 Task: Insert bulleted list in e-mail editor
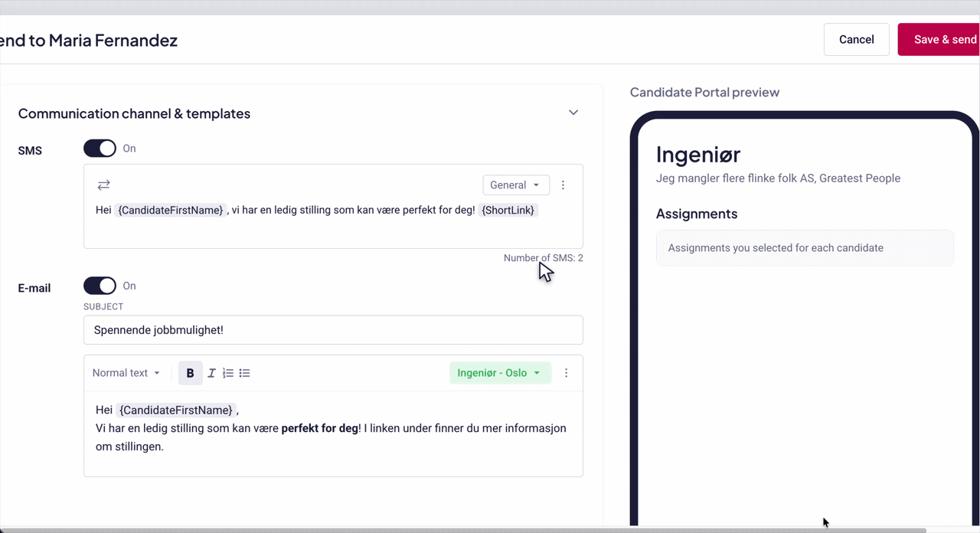coord(244,373)
